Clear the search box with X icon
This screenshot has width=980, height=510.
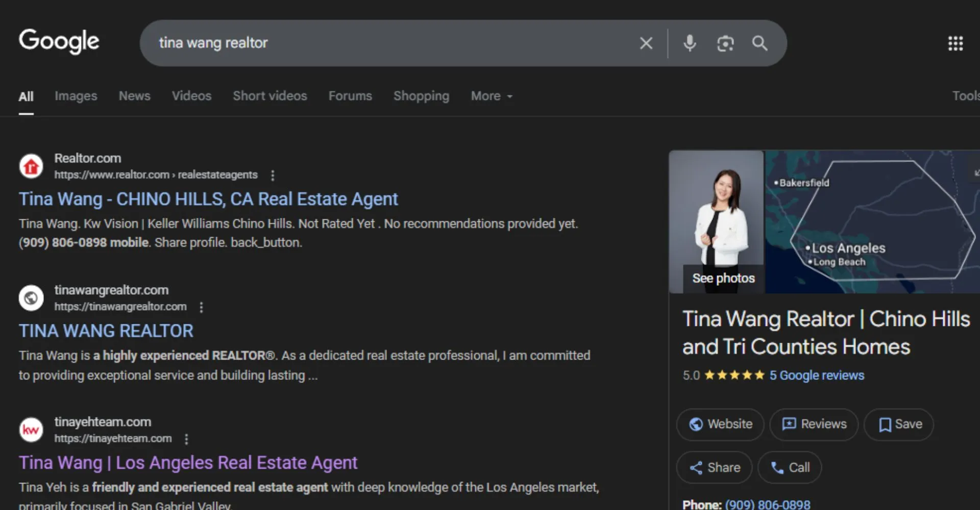(x=646, y=43)
